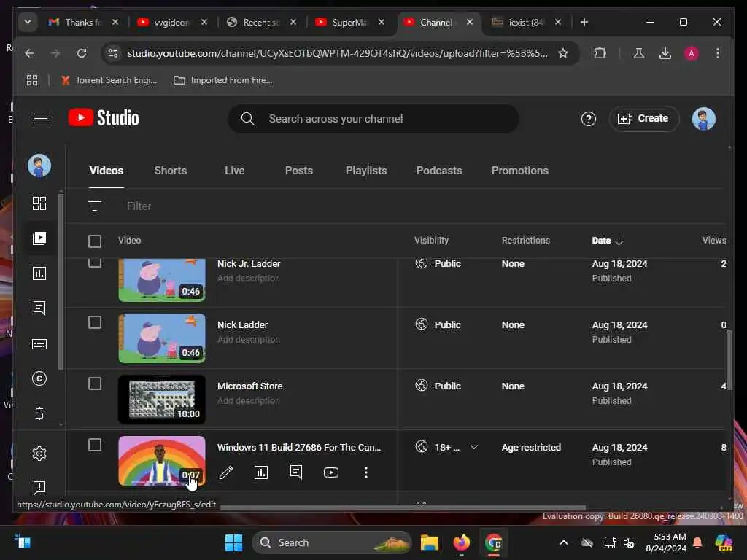
Task: Open the Imported From Firefox bookmarks folder
Action: tap(223, 80)
